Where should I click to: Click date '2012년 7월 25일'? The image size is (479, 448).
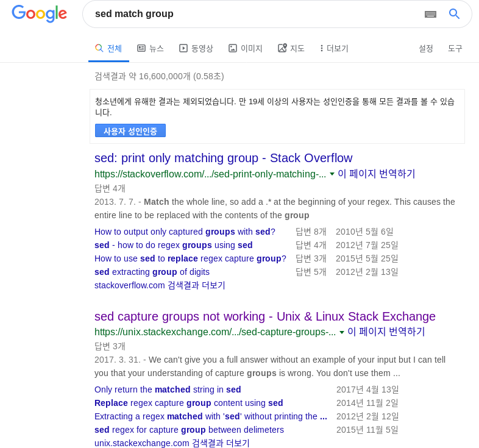click(367, 245)
